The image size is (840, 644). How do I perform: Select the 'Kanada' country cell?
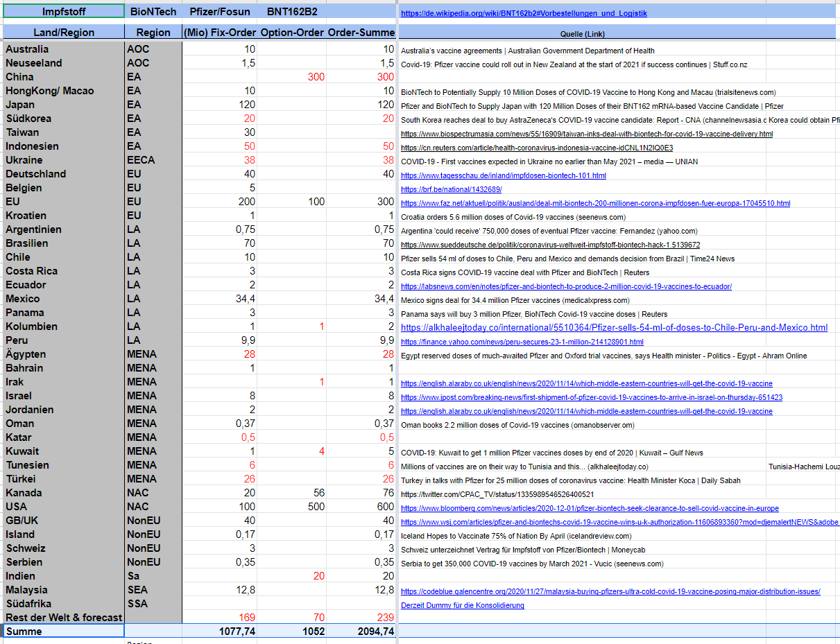64,493
